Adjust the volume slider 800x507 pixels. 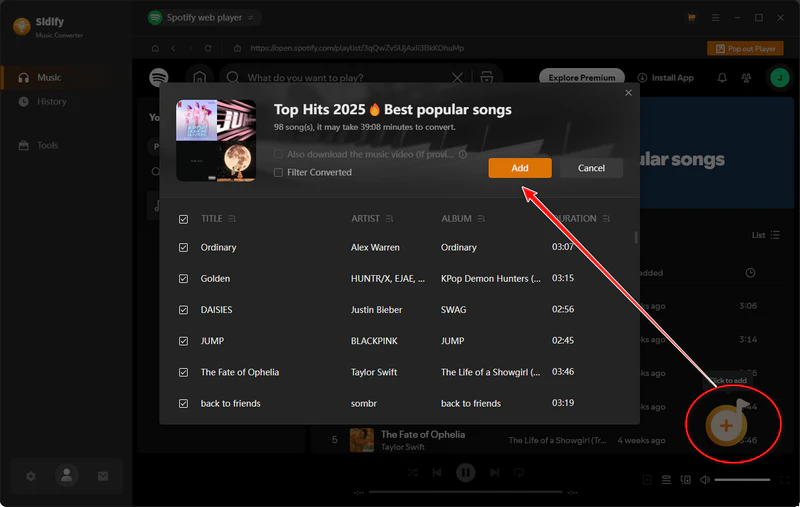[x=742, y=479]
